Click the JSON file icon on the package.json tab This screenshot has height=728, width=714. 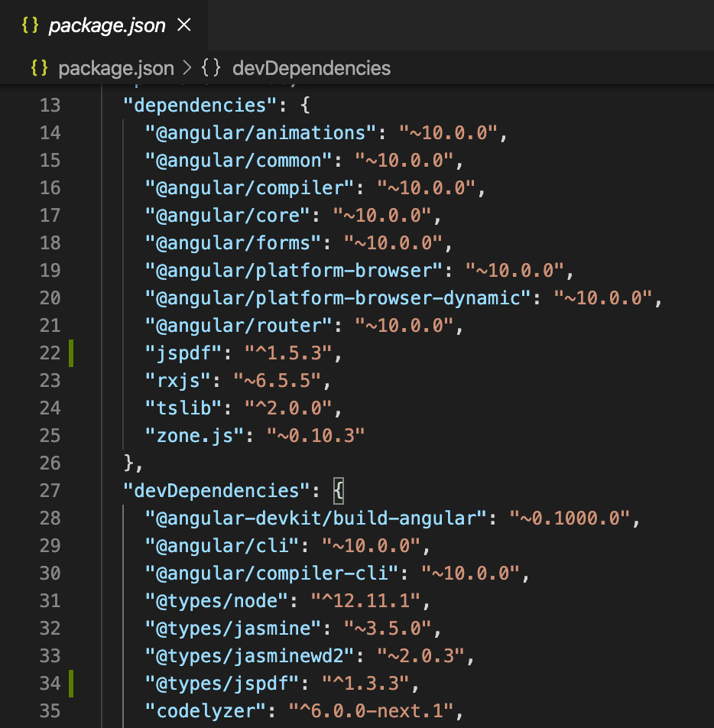pyautogui.click(x=29, y=25)
